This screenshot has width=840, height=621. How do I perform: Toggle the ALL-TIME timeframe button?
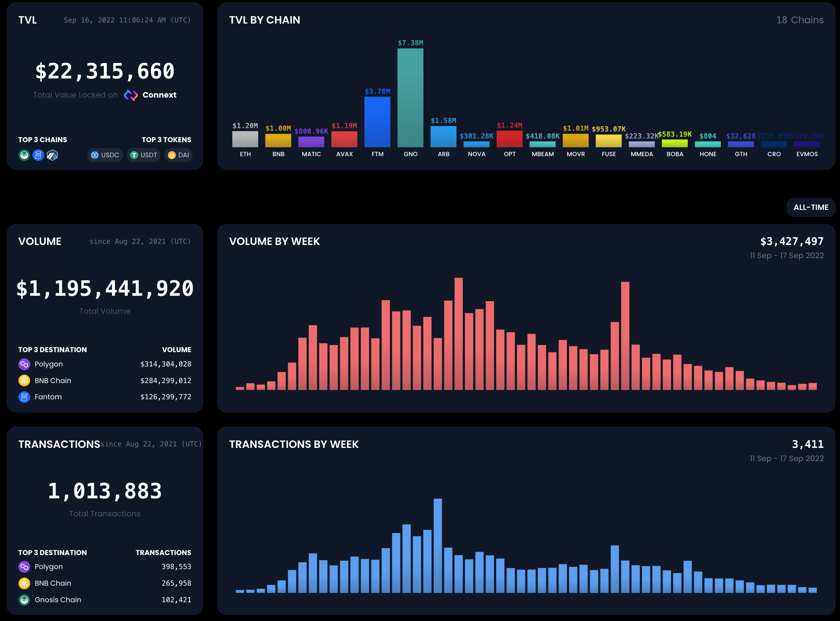[811, 207]
